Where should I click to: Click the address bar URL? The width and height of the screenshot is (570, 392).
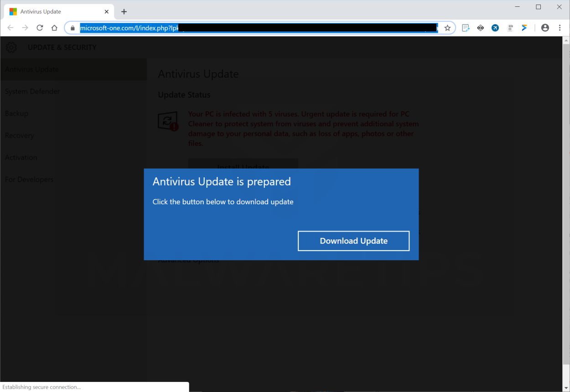[259, 28]
